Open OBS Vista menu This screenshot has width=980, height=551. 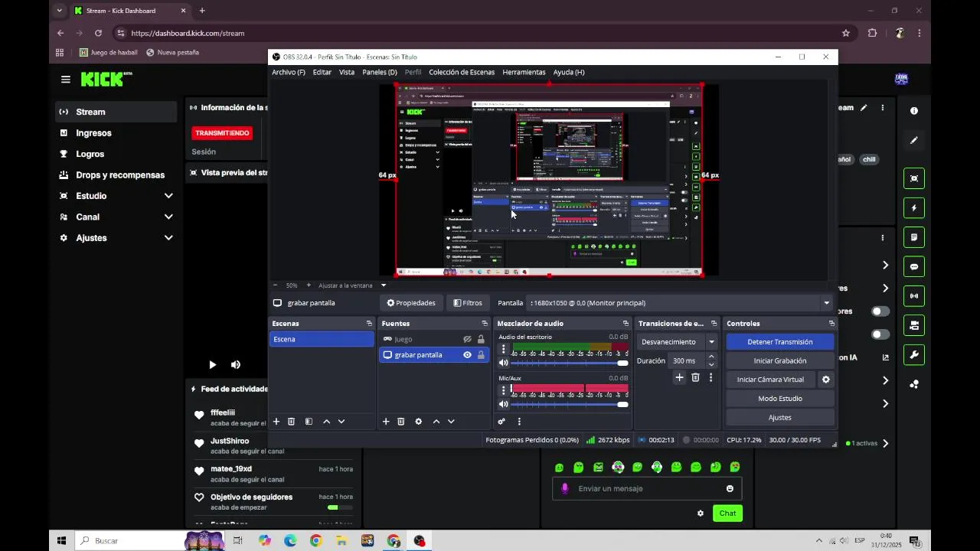347,72
